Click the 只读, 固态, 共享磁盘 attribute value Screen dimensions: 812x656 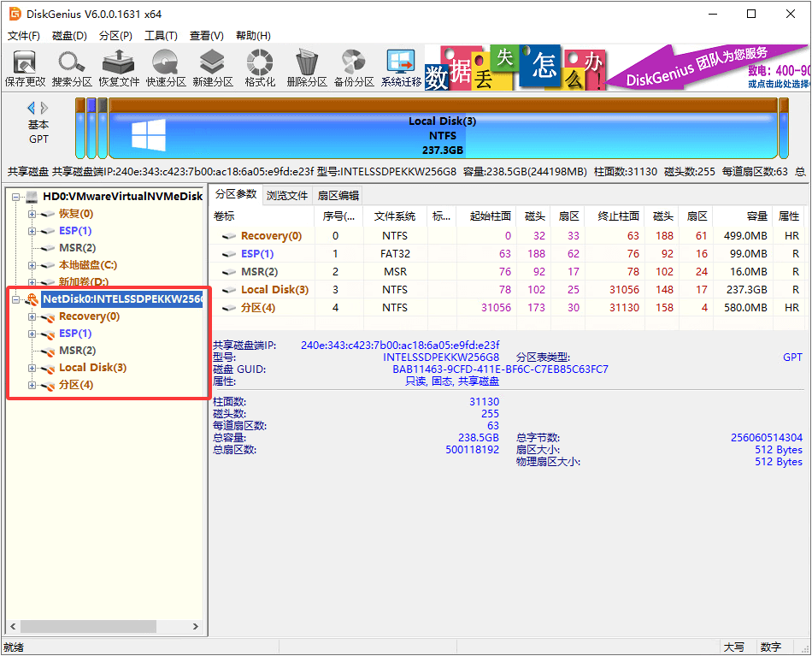(x=452, y=381)
